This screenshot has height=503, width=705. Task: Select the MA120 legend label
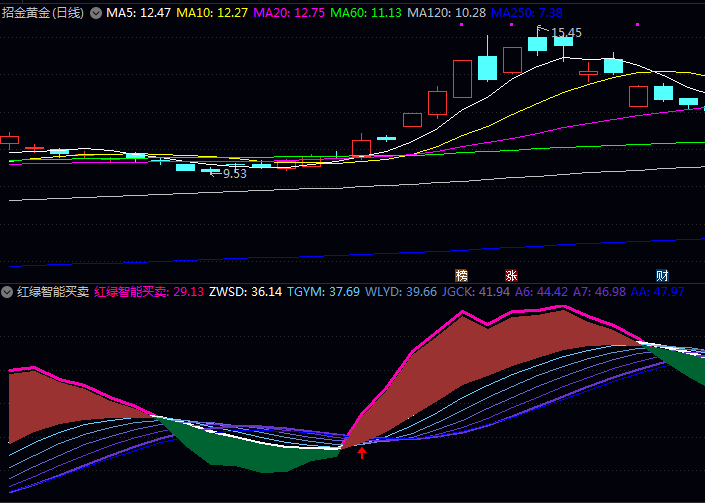point(446,13)
